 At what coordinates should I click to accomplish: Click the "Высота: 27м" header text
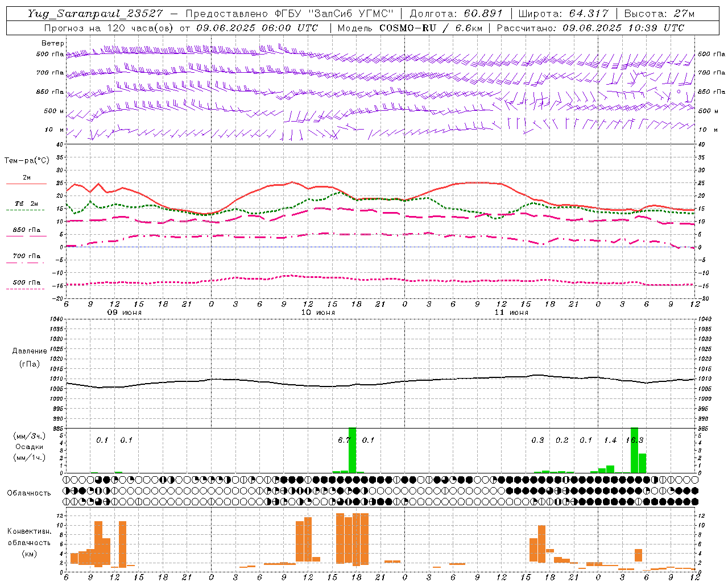(659, 14)
